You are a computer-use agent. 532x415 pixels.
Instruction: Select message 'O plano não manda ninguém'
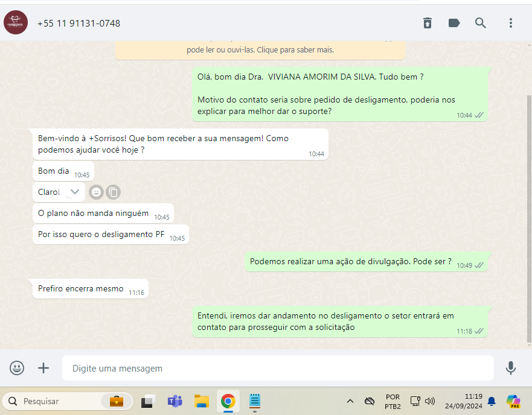[103, 214]
